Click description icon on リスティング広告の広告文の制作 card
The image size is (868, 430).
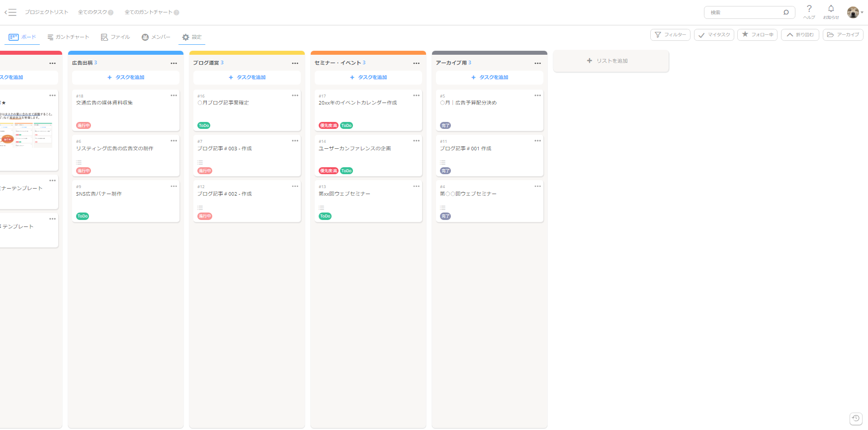point(79,162)
